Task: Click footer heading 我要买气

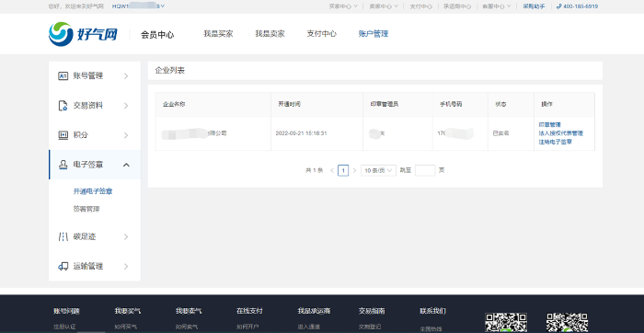Action: tap(127, 311)
